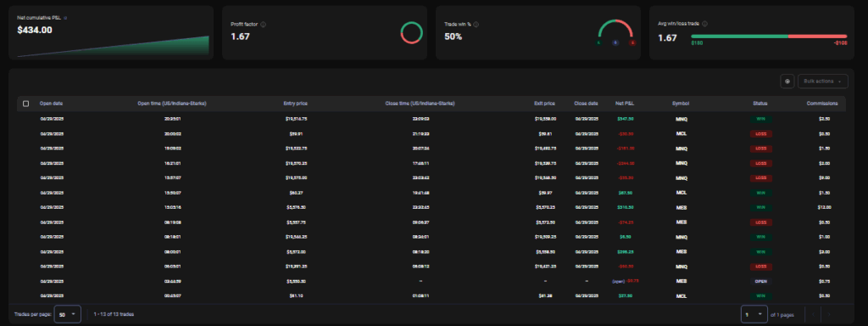Click the blue breakeven badge under gauge
Screen dimensions: 868x326
[x=615, y=42]
